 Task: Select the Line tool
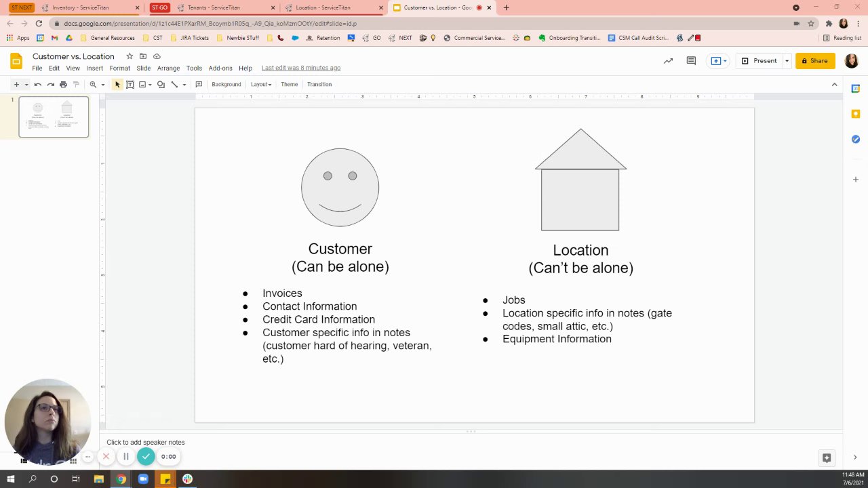pyautogui.click(x=174, y=85)
